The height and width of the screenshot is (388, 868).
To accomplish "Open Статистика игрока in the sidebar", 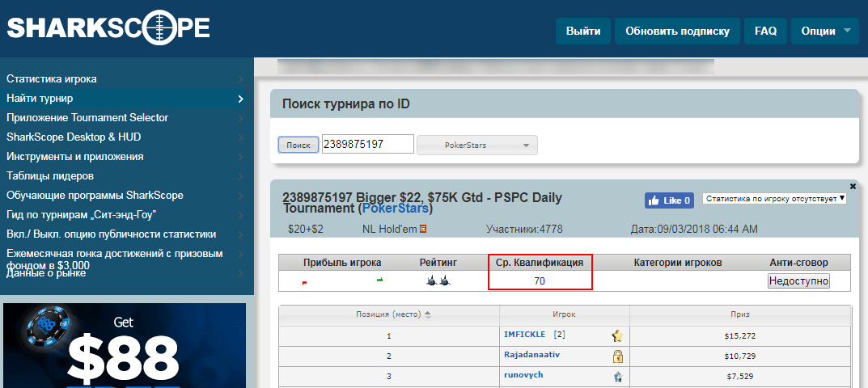I will point(52,79).
